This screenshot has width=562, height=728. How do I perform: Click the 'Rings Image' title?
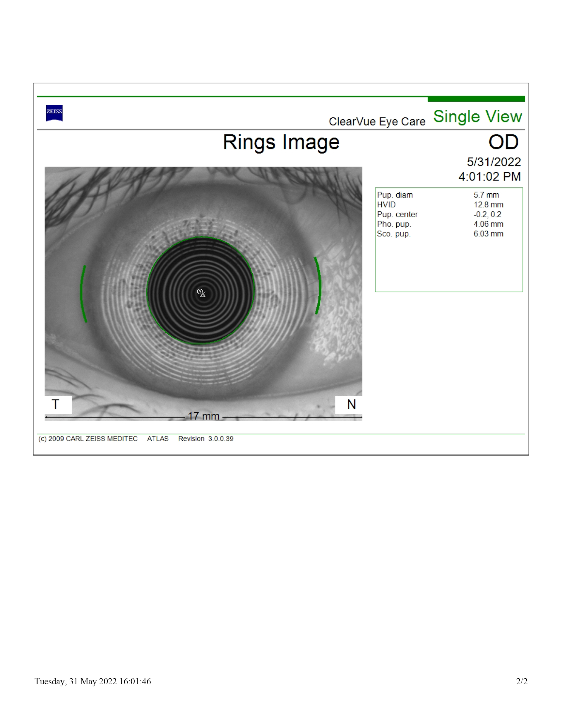coord(281,143)
